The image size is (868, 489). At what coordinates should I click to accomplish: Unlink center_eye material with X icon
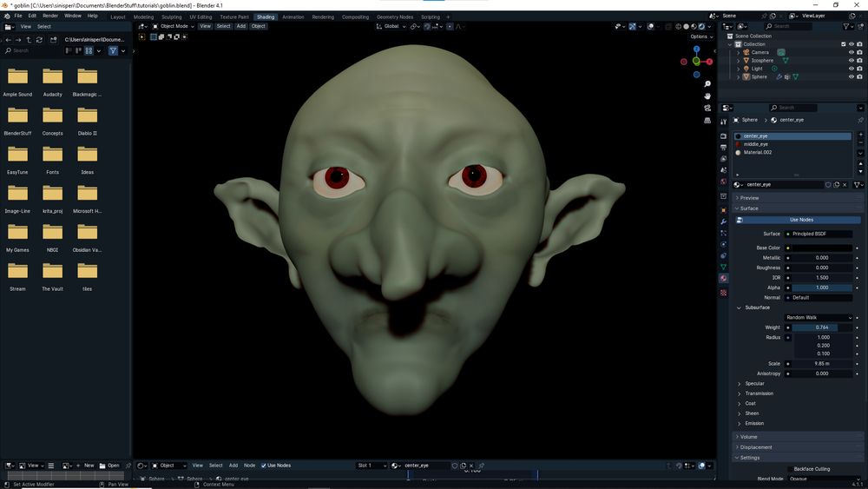pyautogui.click(x=845, y=185)
